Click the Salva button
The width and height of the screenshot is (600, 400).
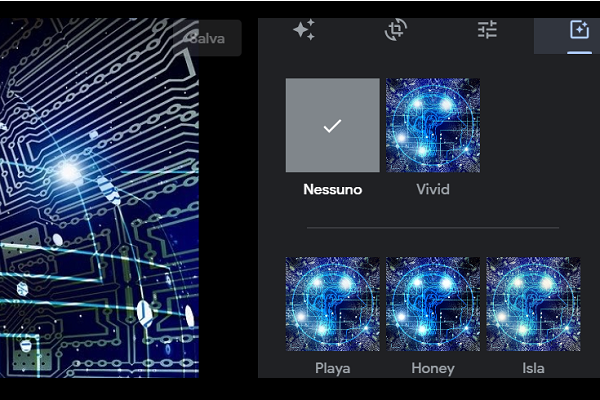pos(207,38)
